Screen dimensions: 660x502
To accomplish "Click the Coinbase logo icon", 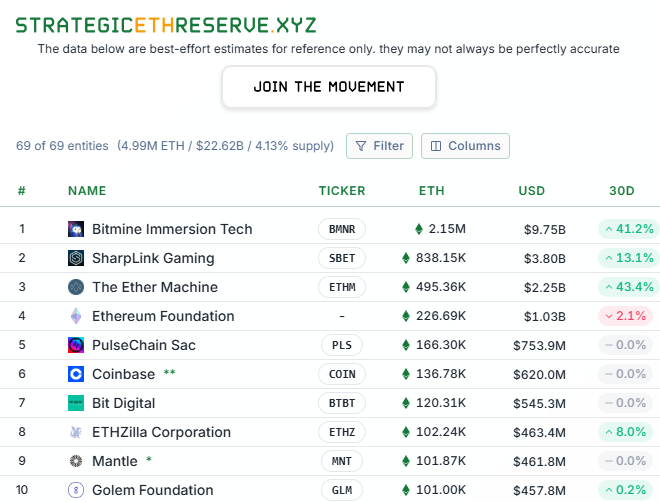I will point(76,374).
